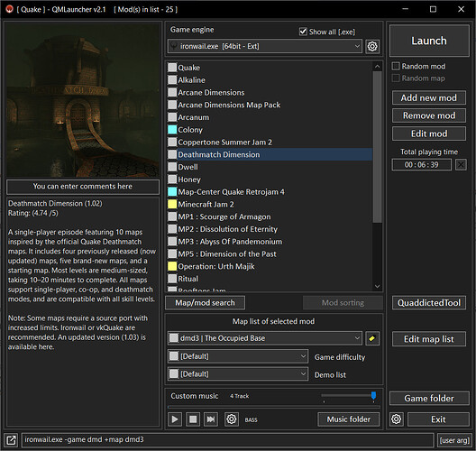
Task: Open game engine settings gear
Action: [x=372, y=47]
